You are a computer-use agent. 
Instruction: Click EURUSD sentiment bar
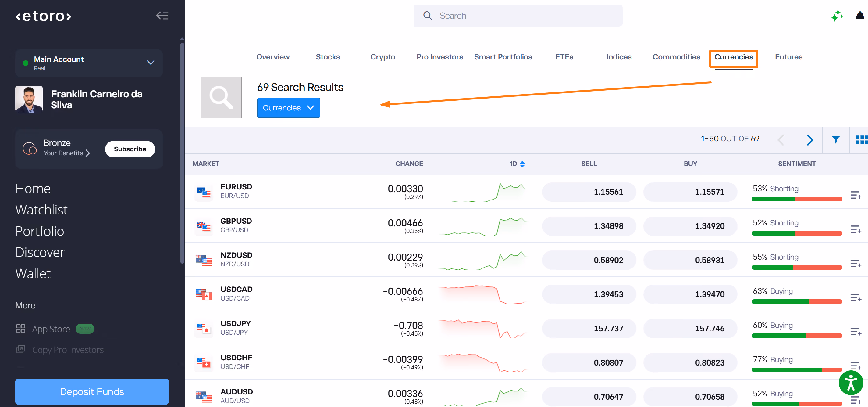pyautogui.click(x=797, y=199)
